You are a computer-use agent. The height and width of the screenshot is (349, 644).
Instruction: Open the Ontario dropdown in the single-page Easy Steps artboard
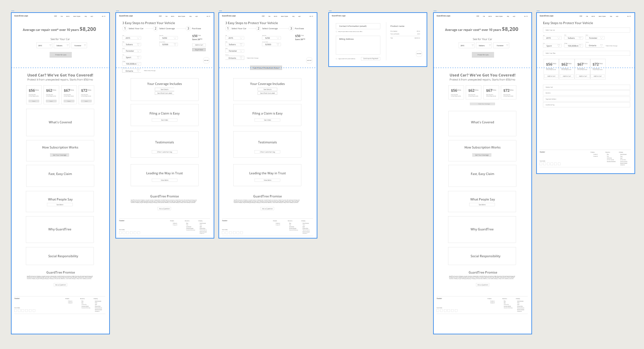click(x=595, y=46)
